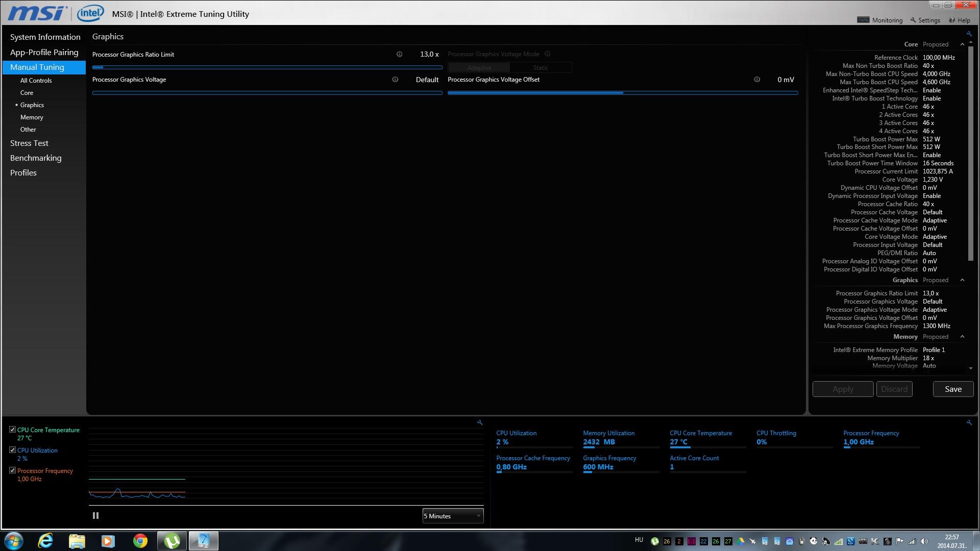Image resolution: width=980 pixels, height=551 pixels.
Task: Click Processor Graphics Voltage Offset slider
Action: click(x=623, y=93)
